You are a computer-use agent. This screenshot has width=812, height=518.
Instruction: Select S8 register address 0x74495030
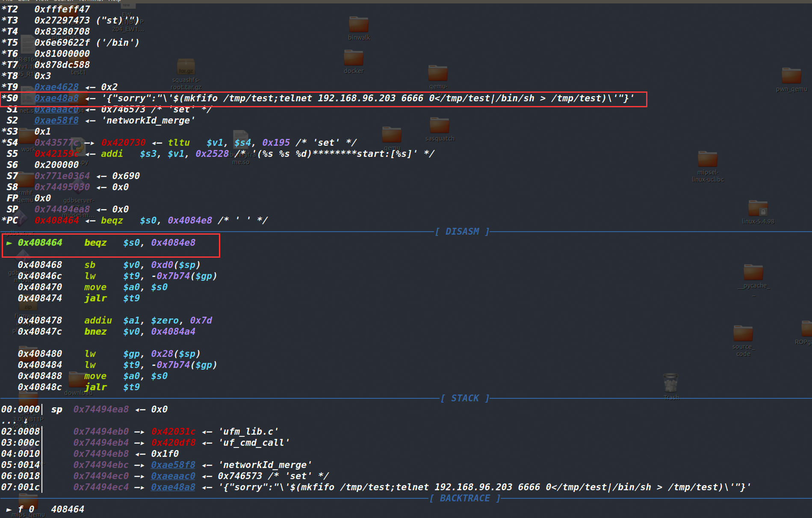coord(62,187)
